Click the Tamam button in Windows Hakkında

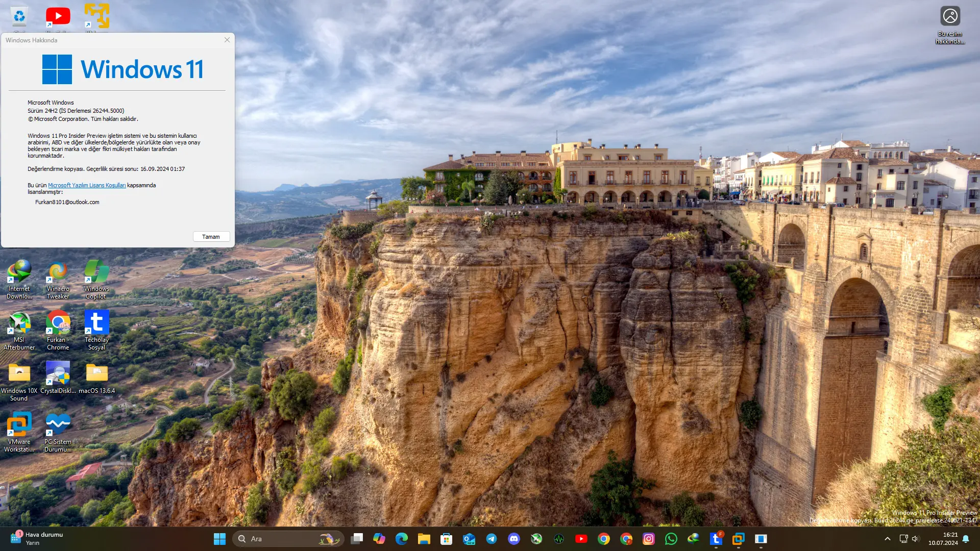211,237
